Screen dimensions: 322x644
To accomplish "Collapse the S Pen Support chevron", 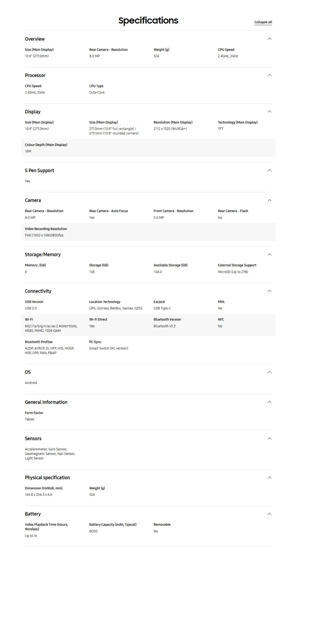I will [270, 170].
